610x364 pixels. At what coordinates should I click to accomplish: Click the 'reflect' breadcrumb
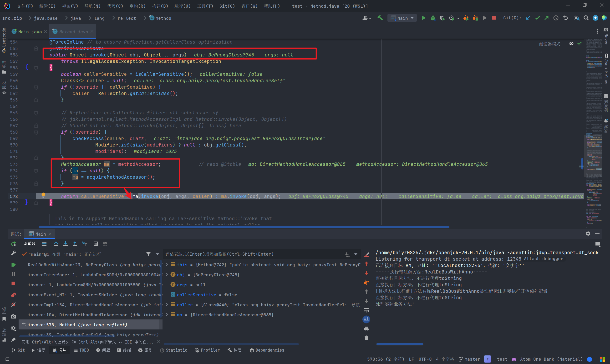click(127, 18)
